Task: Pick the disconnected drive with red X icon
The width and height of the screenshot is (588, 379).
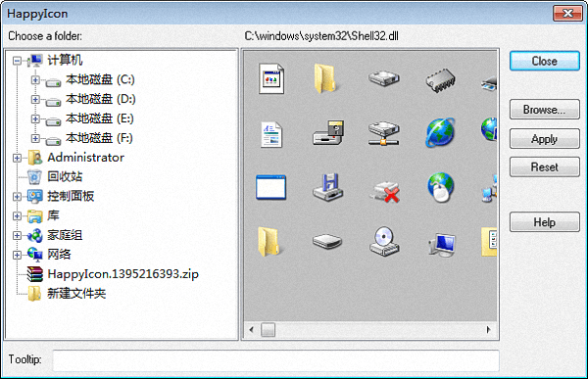Action: coord(384,192)
